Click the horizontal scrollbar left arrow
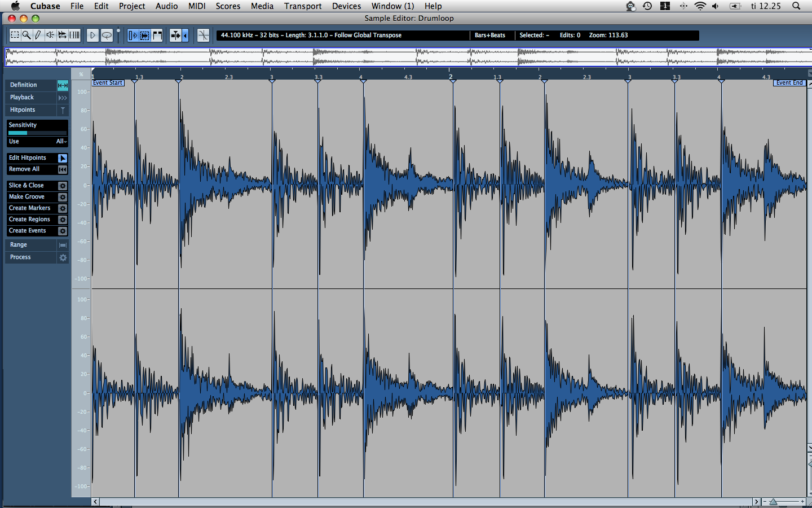This screenshot has height=508, width=812. coord(96,502)
